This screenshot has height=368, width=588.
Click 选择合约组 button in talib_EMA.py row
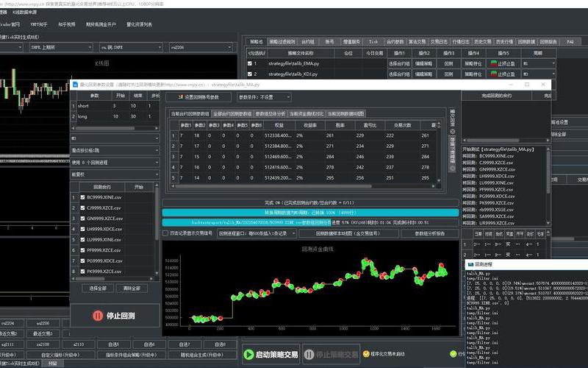(399, 63)
